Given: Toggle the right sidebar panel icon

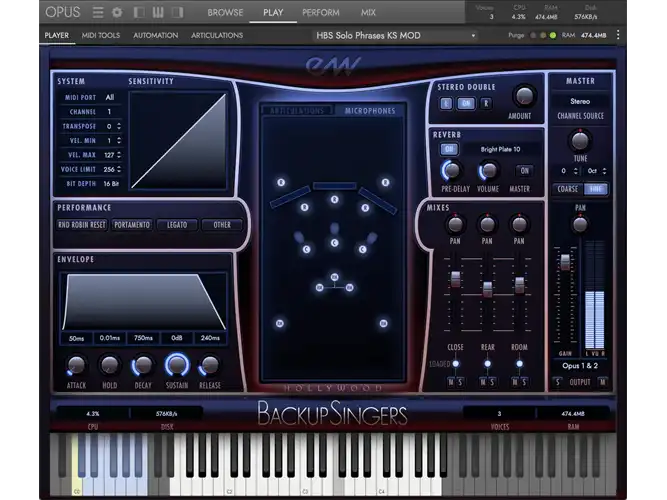Looking at the screenshot, I should [177, 12].
